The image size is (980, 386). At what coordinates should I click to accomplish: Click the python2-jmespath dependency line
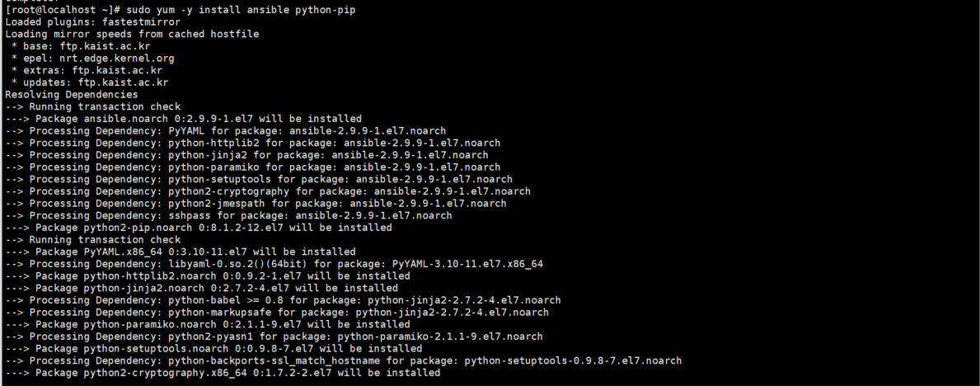(256, 204)
